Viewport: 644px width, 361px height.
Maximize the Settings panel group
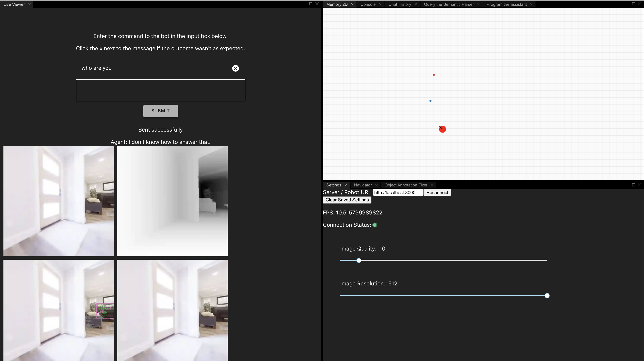(633, 185)
